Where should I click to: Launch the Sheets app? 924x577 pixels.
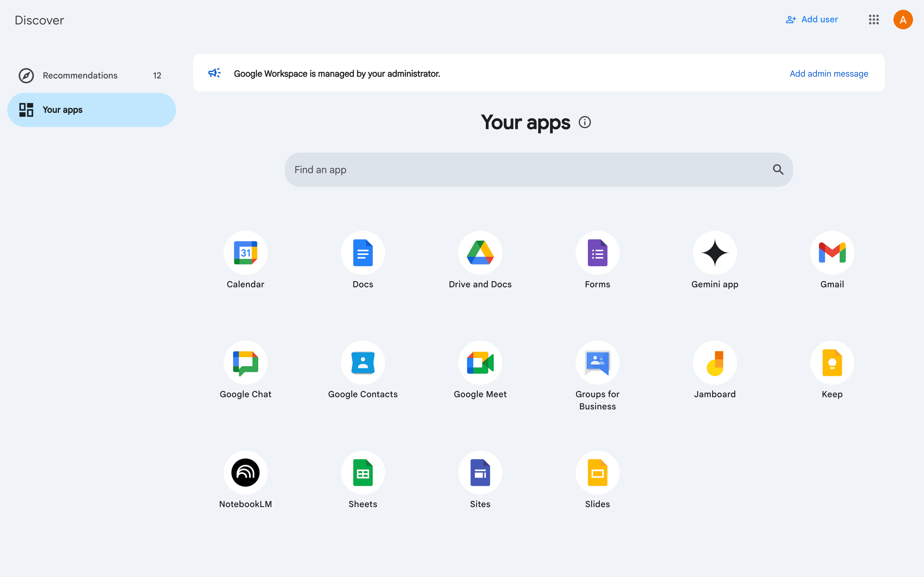(x=363, y=473)
